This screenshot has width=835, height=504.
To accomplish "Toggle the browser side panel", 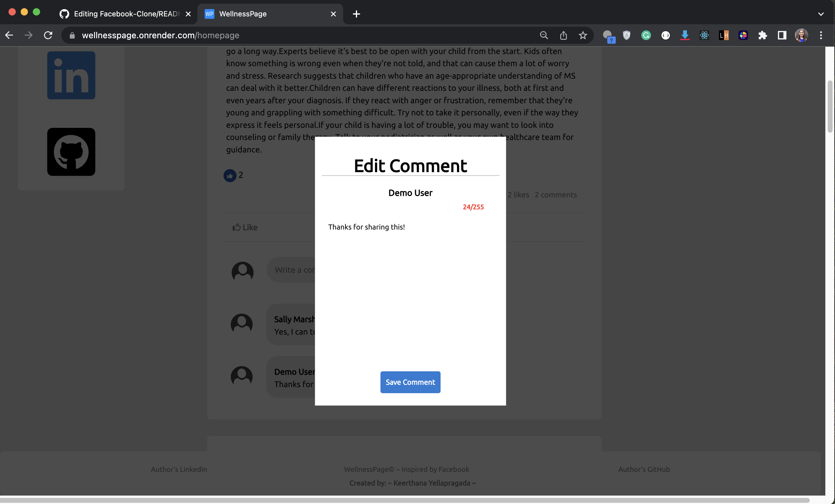I will pyautogui.click(x=782, y=35).
